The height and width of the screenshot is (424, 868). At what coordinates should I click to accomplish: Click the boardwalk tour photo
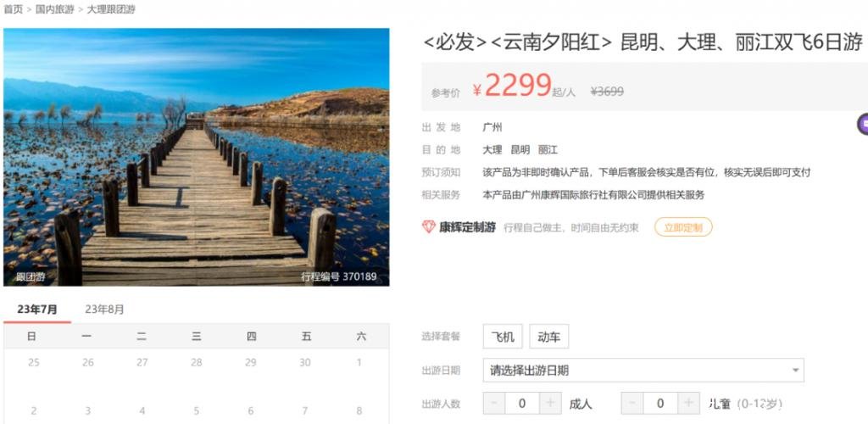pos(197,157)
